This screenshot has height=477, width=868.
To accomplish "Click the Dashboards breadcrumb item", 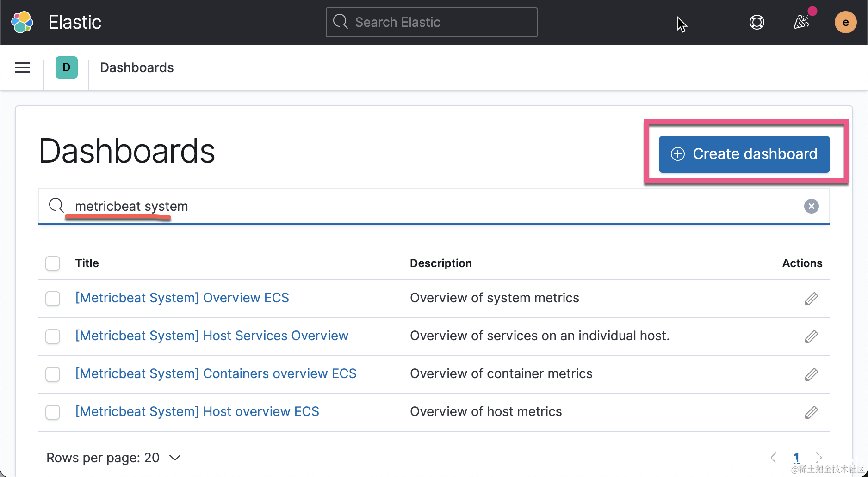I will (x=136, y=67).
